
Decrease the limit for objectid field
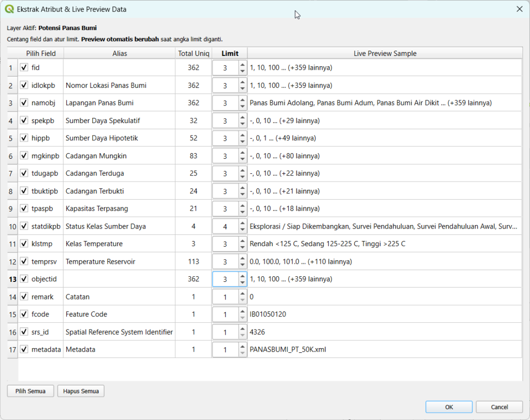click(x=242, y=282)
